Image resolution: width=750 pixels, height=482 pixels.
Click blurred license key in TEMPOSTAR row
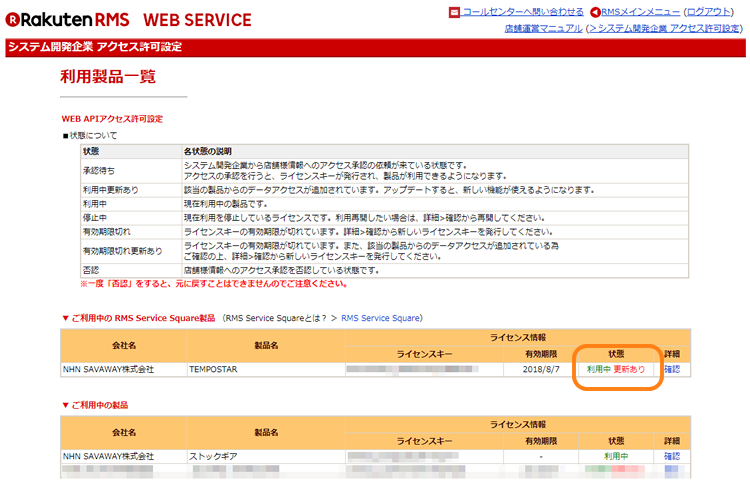(x=412, y=369)
